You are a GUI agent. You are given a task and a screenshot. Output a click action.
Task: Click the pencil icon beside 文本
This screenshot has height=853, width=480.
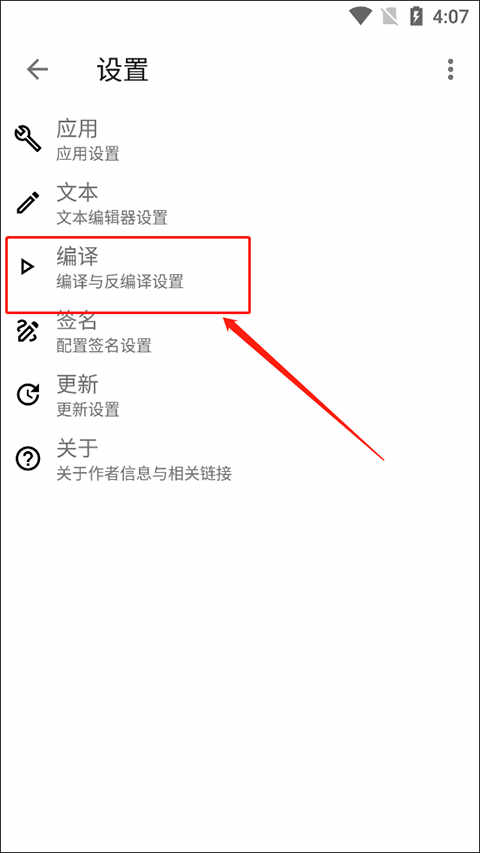tap(28, 202)
